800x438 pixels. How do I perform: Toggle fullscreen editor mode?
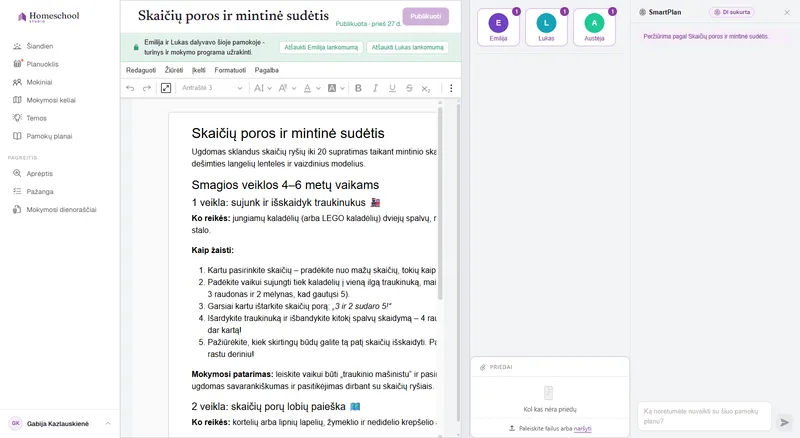[x=166, y=88]
